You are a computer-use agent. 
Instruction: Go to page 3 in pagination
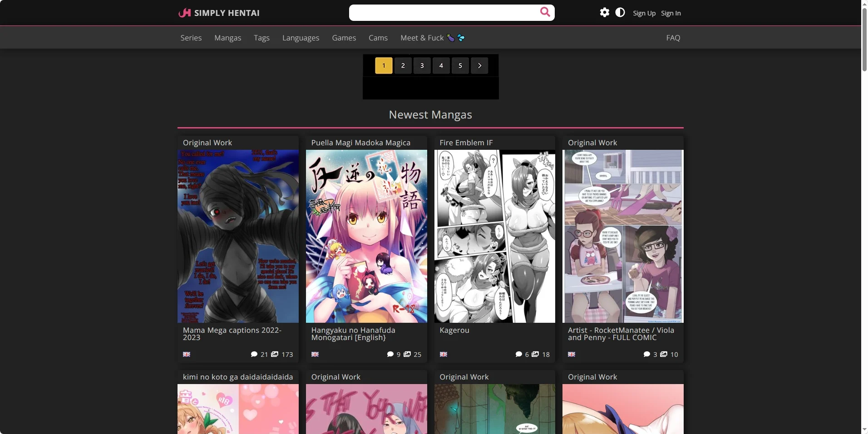pyautogui.click(x=422, y=65)
